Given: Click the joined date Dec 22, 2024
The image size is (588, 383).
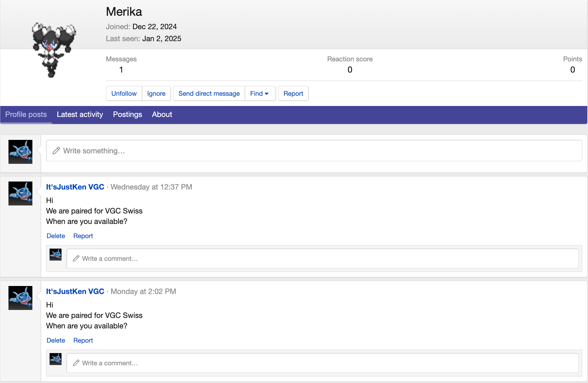Looking at the screenshot, I should click(x=154, y=27).
